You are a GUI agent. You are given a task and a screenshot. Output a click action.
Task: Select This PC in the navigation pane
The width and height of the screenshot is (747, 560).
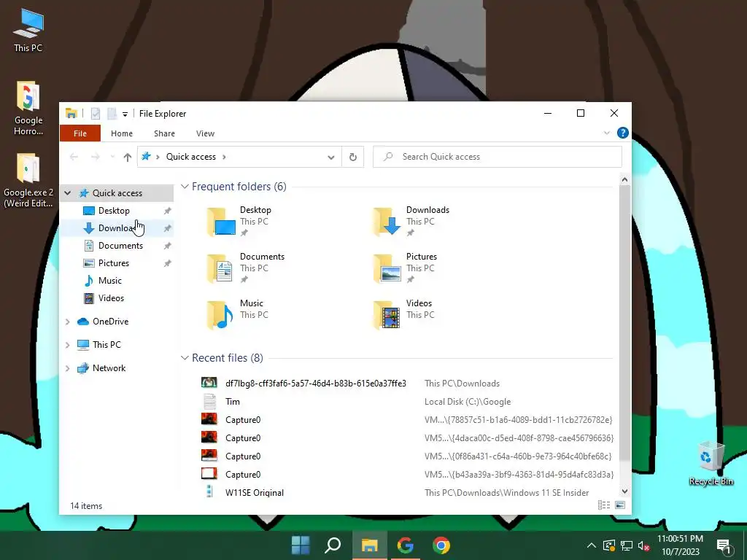(107, 345)
